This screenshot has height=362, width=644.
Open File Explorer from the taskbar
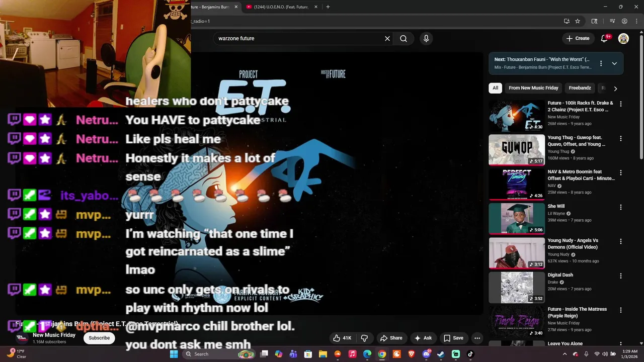click(x=323, y=354)
